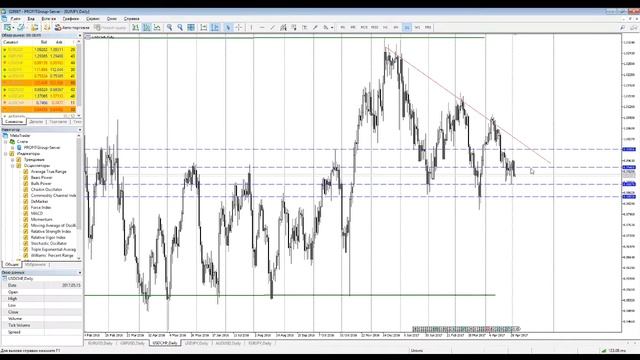Image resolution: width=640 pixels, height=360 pixels.
Task: Pick the Vertical Line drawing tool
Action: click(x=251, y=27)
